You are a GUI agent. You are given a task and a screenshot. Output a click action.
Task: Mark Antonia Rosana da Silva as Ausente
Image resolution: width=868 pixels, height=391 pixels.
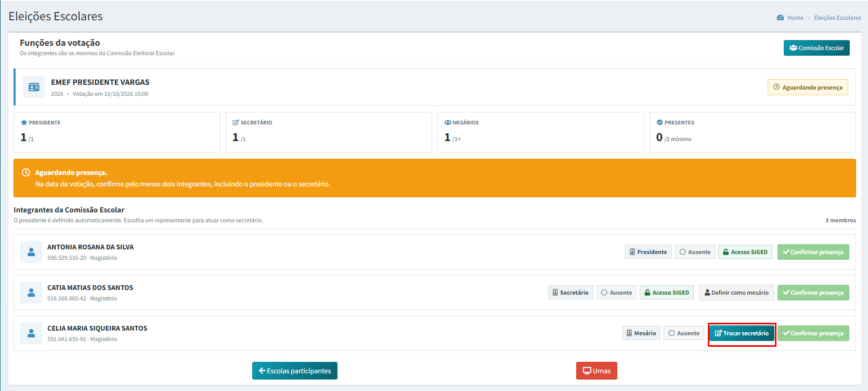[695, 252]
